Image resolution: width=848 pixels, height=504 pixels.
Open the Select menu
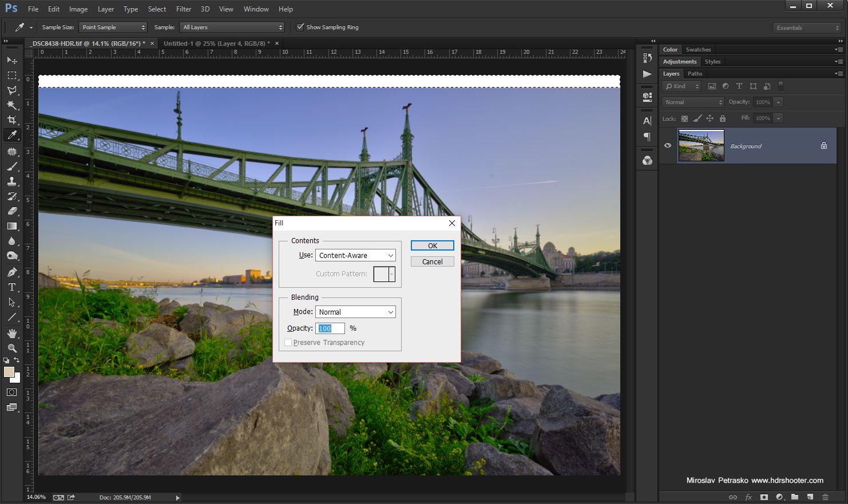[x=157, y=9]
